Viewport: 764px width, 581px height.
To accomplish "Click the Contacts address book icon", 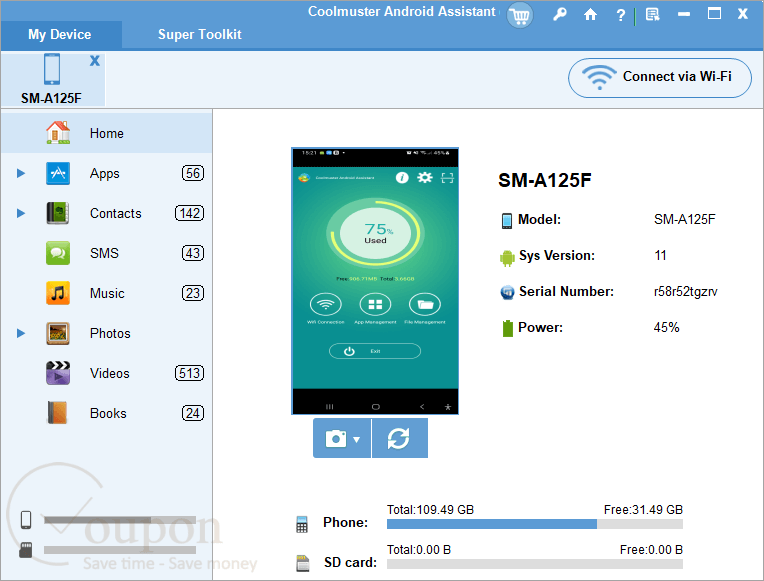I will (x=58, y=213).
